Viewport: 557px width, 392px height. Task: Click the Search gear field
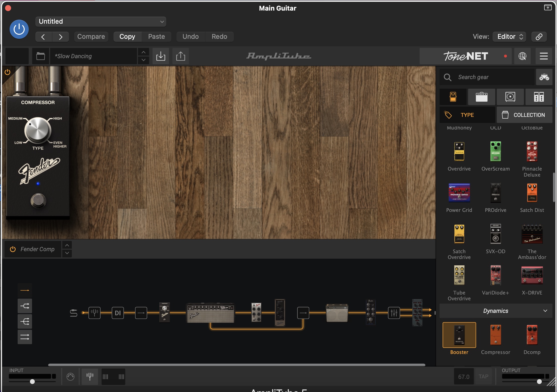[x=487, y=77]
